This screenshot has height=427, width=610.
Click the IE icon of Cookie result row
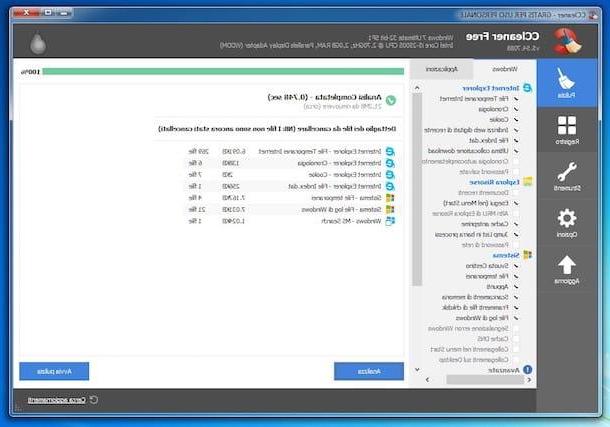[390, 175]
